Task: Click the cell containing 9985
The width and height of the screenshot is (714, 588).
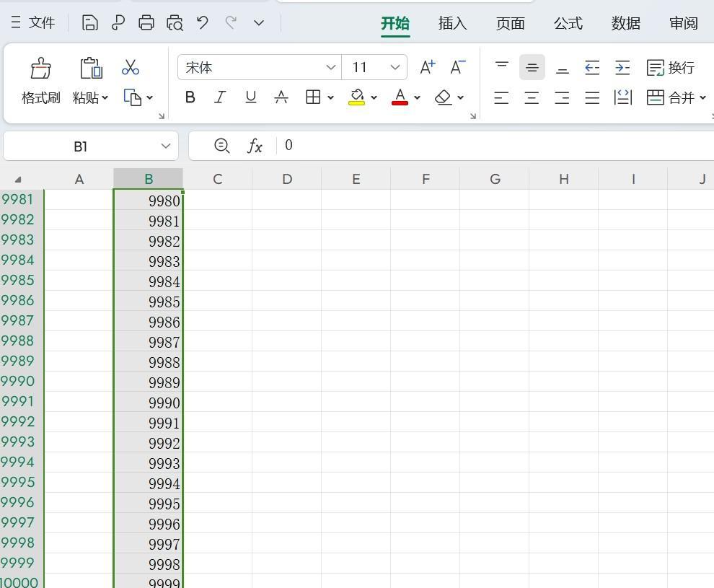Action: click(149, 301)
